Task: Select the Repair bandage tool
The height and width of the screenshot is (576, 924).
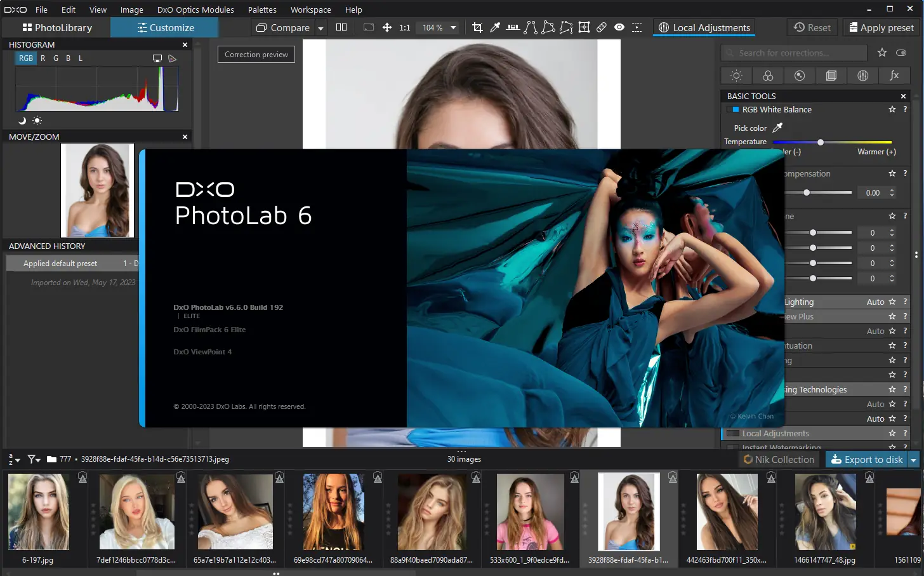Action: click(602, 27)
